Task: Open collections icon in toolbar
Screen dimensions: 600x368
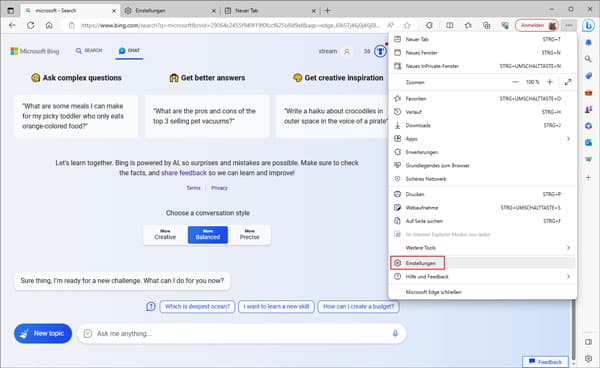Action: (x=486, y=25)
